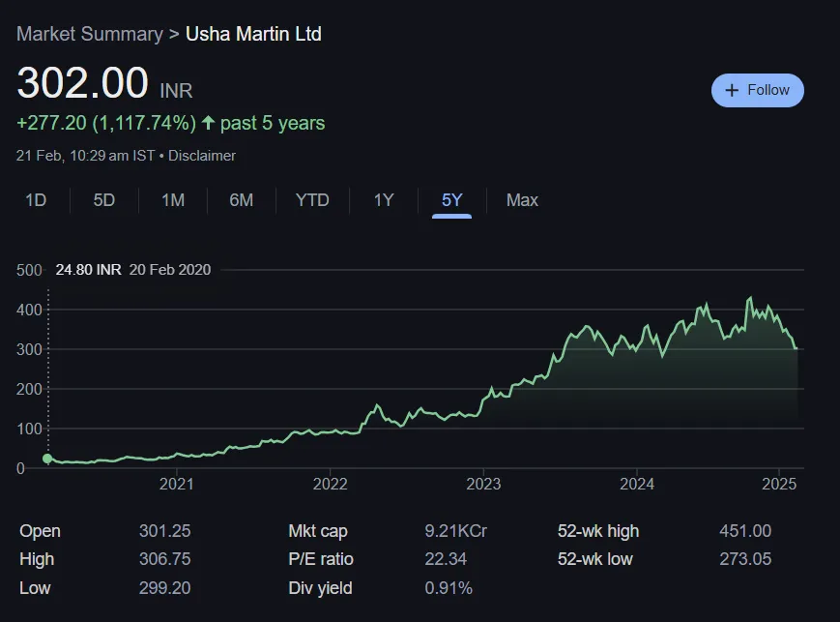Click the High row label
This screenshot has width=840, height=622.
37,559
